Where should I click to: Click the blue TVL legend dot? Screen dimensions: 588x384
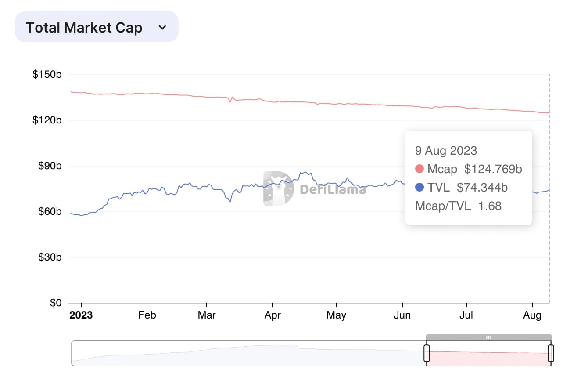point(420,187)
